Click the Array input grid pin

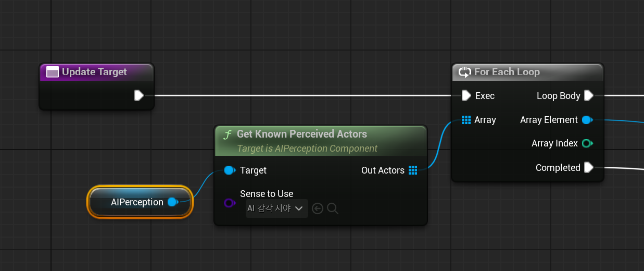tap(466, 120)
